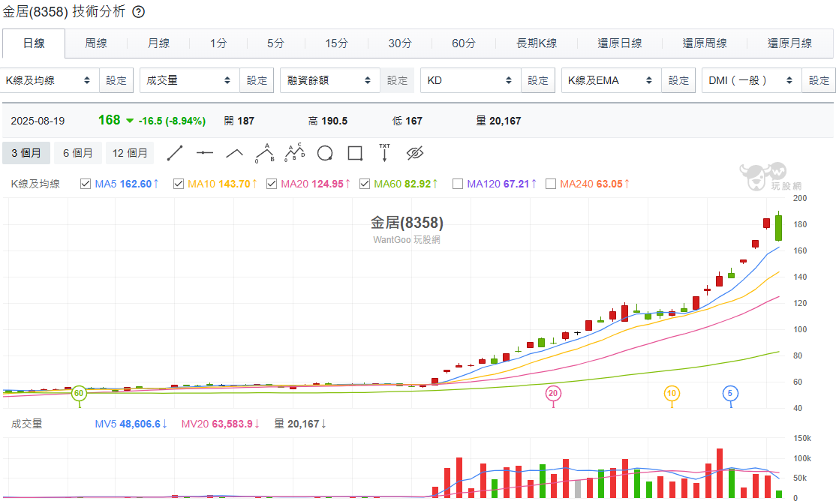The height and width of the screenshot is (504, 836).
Task: Select the 0AB pattern drawing tool
Action: coord(264,153)
